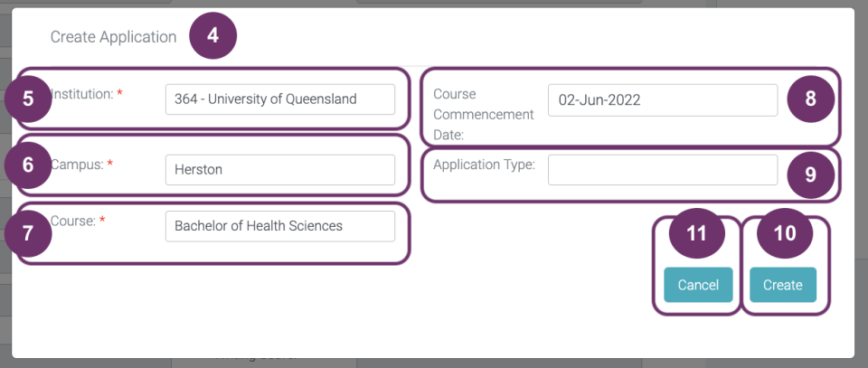This screenshot has height=368, width=868.
Task: Click the Campus label text
Action: [79, 164]
